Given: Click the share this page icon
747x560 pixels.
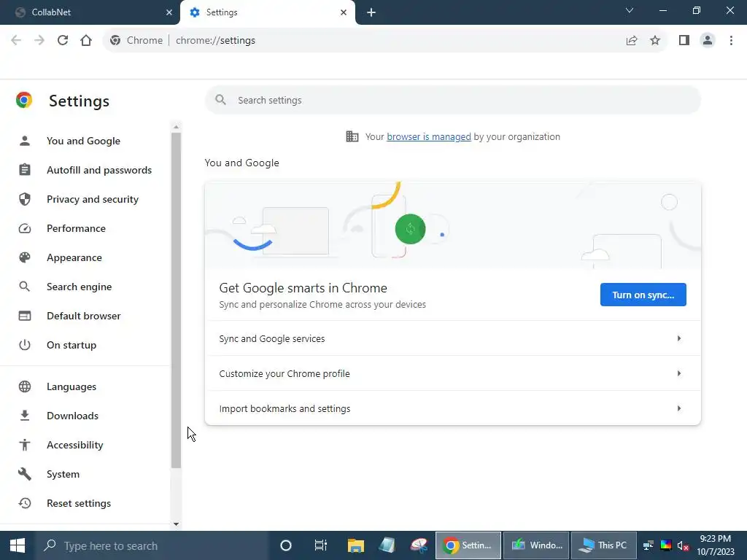Looking at the screenshot, I should [632, 41].
